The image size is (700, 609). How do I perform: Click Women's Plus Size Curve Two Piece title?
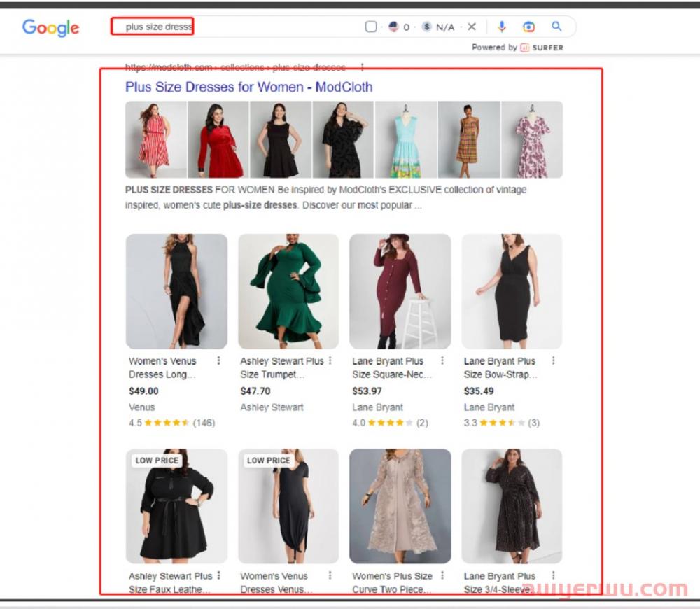point(392,582)
